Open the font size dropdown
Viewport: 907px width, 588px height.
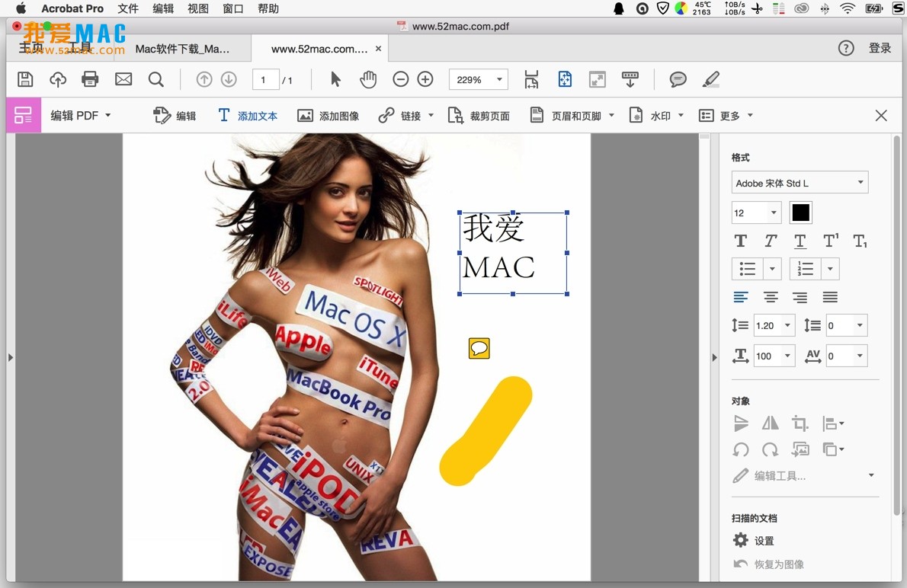(774, 213)
